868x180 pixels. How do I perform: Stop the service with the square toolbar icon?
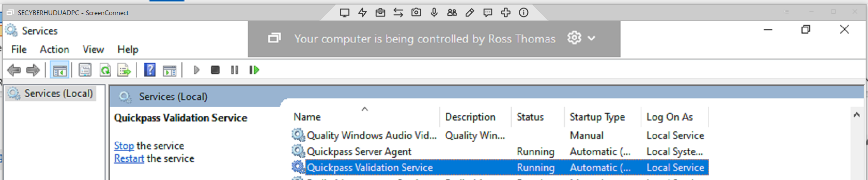tap(215, 70)
